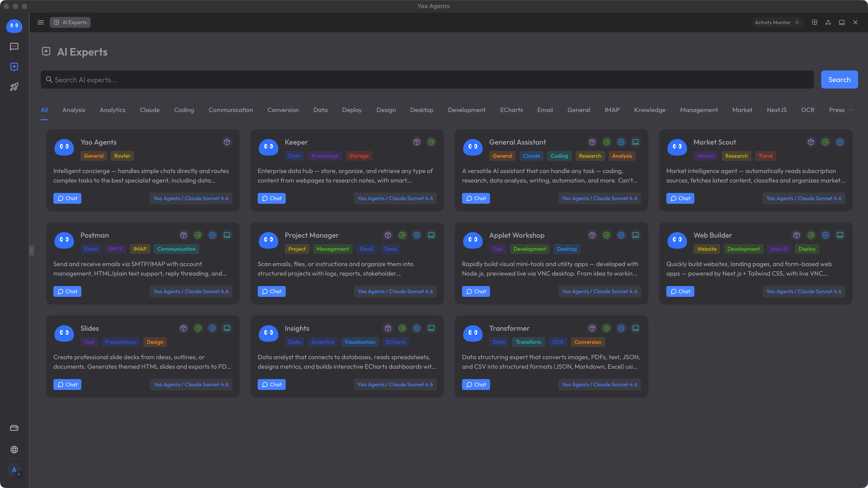This screenshot has width=868, height=488.
Task: Click the Tasks tag on Project Manager card
Action: 391,249
